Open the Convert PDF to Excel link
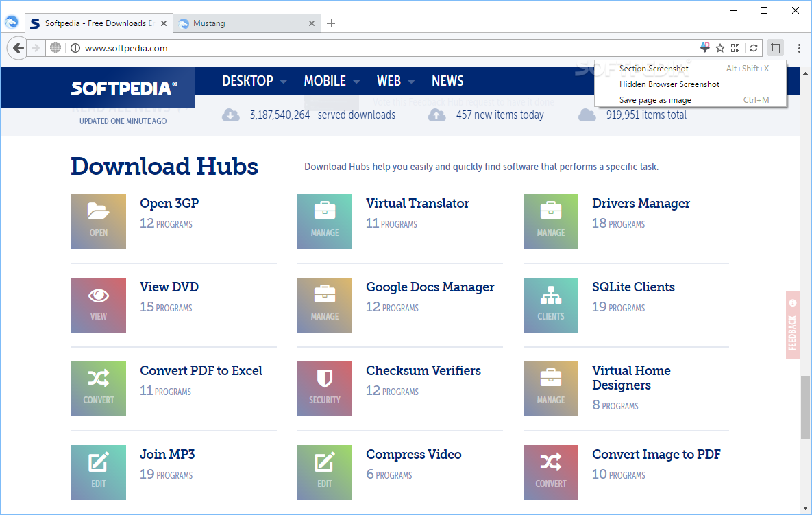Screen dimensions: 812x515 [x=201, y=370]
